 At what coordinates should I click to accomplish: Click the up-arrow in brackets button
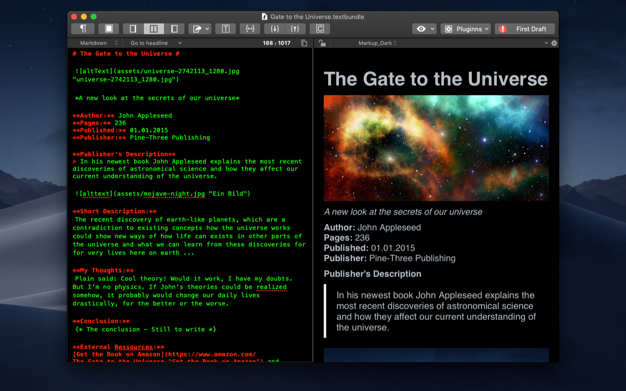tap(295, 29)
